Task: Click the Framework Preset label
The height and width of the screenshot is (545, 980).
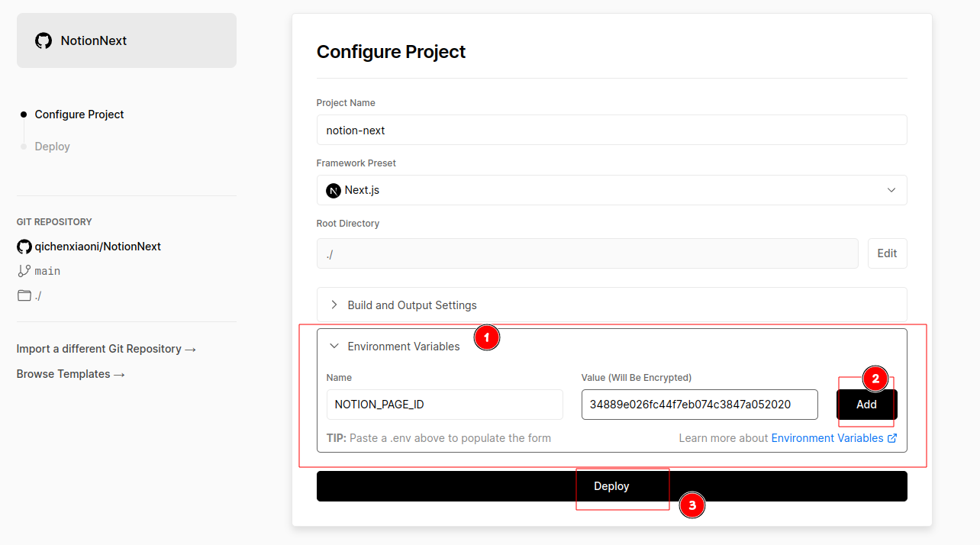Action: click(356, 163)
